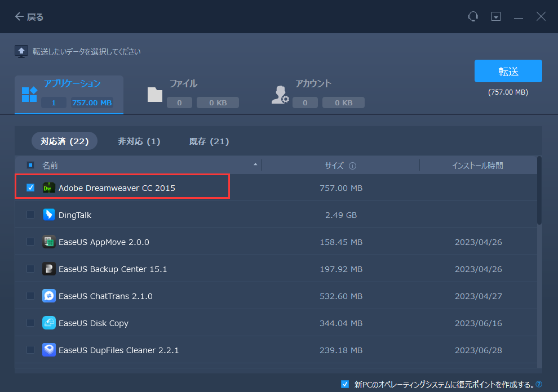
Task: Uncheck Adobe Dreamweaver CC 2015
Action: [x=30, y=187]
